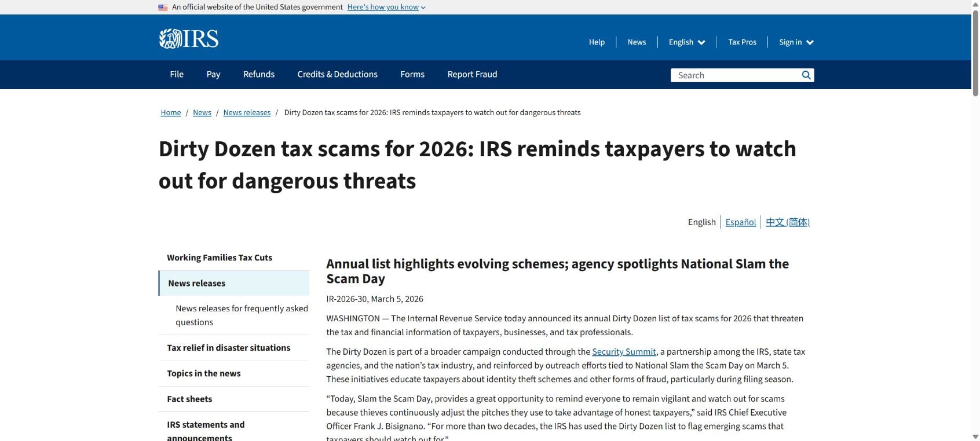Open the Refunds menu

click(259, 74)
